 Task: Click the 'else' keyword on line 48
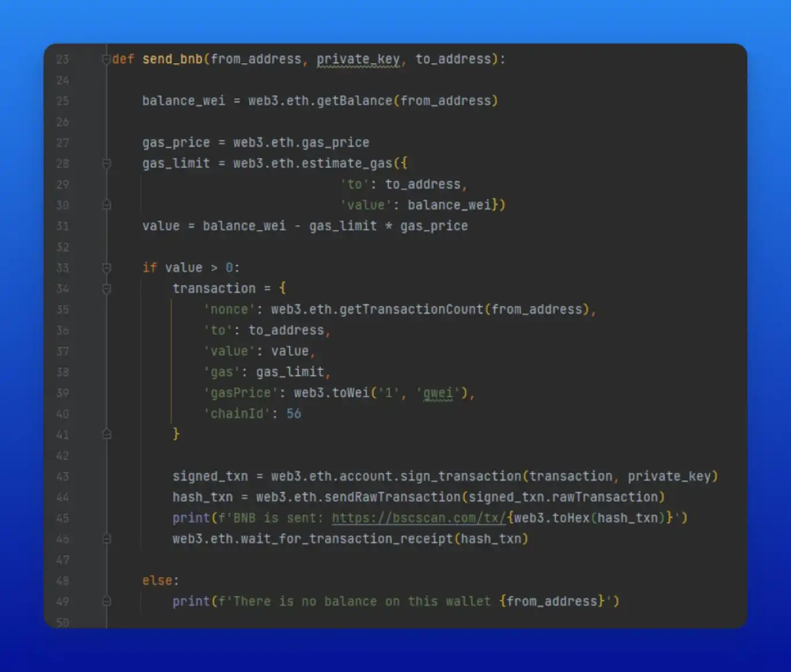pyautogui.click(x=158, y=581)
